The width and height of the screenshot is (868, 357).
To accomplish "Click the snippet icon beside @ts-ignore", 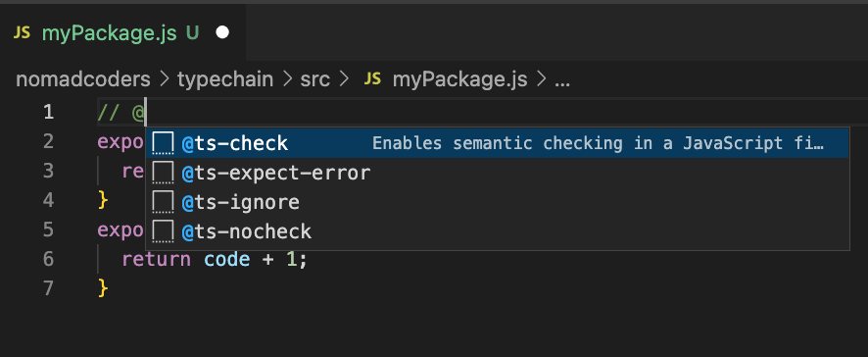I will pyautogui.click(x=164, y=202).
